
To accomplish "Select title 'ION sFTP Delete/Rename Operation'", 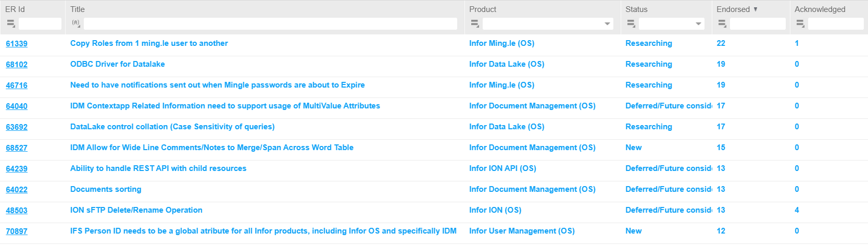I will [136, 210].
